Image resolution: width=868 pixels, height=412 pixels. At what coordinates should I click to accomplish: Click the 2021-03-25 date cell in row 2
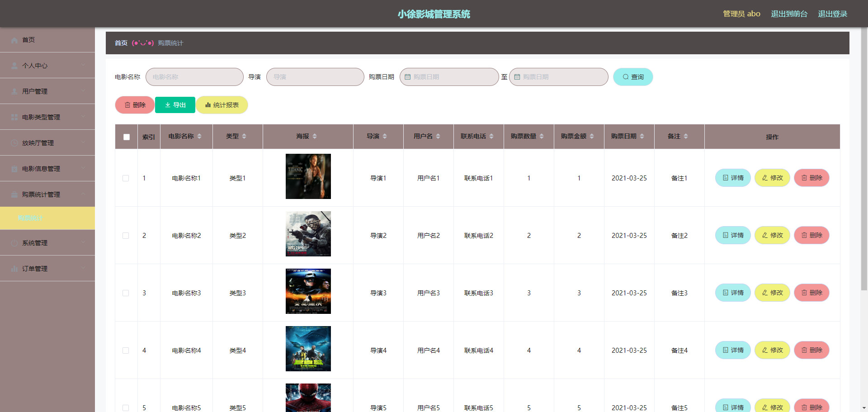(x=629, y=236)
